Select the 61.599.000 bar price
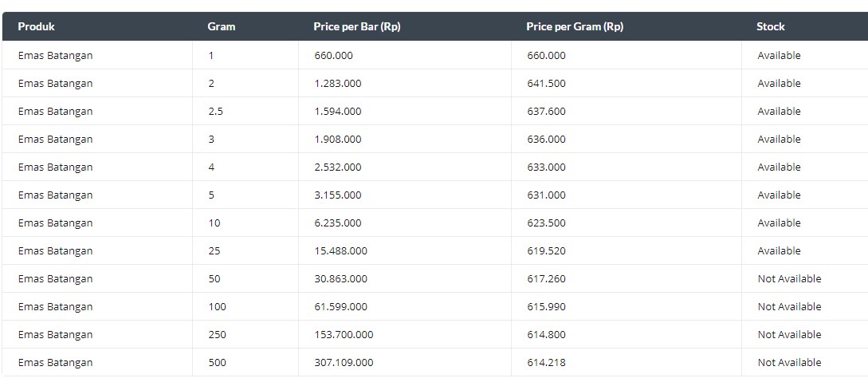 click(x=340, y=307)
